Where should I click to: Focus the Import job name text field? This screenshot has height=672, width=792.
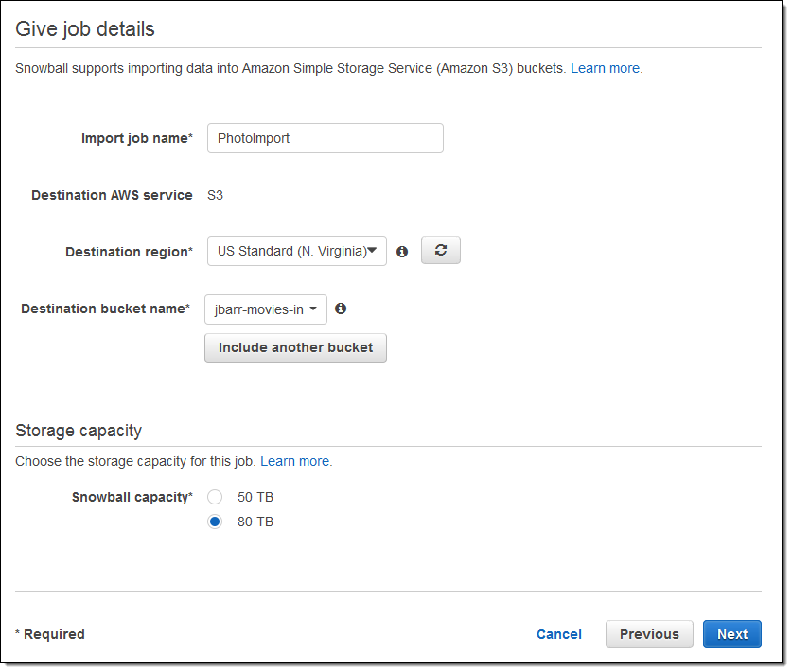325,138
